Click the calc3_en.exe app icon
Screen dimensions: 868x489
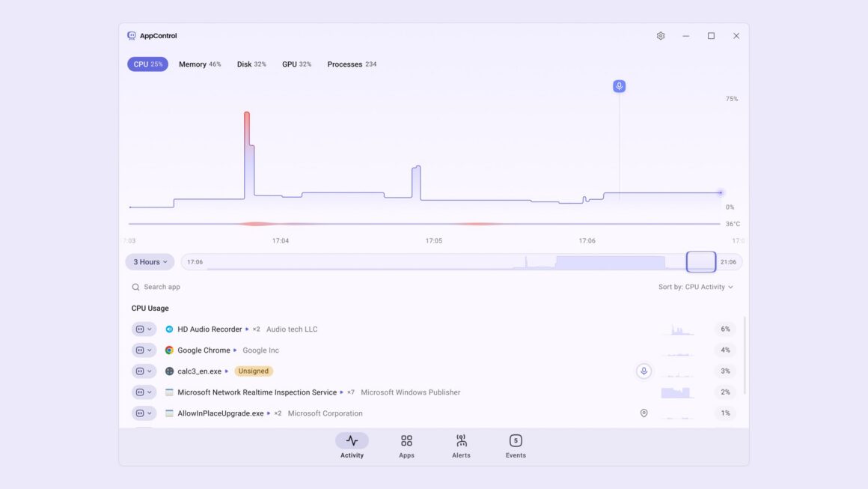(169, 371)
